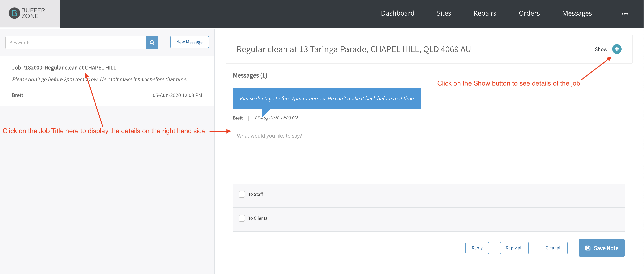Tick the To Clients checkbox
The height and width of the screenshot is (274, 644).
pyautogui.click(x=241, y=218)
